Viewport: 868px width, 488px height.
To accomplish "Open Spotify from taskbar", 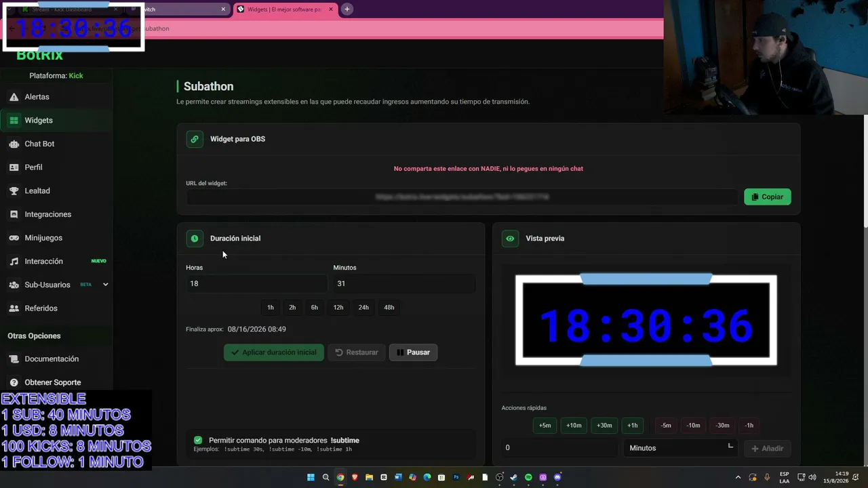I will [x=529, y=477].
